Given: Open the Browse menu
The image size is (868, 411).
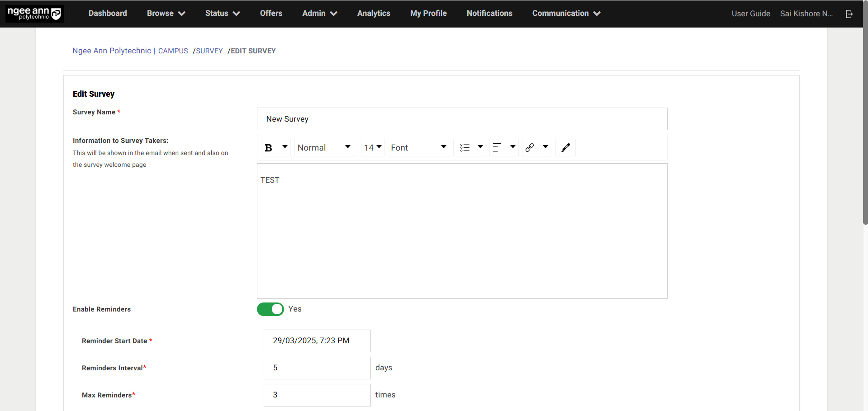Looking at the screenshot, I should [166, 14].
